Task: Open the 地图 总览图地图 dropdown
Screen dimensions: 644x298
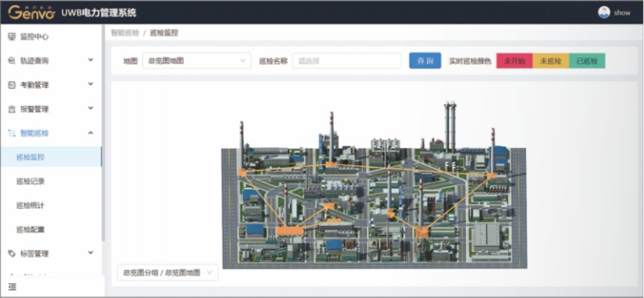Action: click(x=197, y=61)
